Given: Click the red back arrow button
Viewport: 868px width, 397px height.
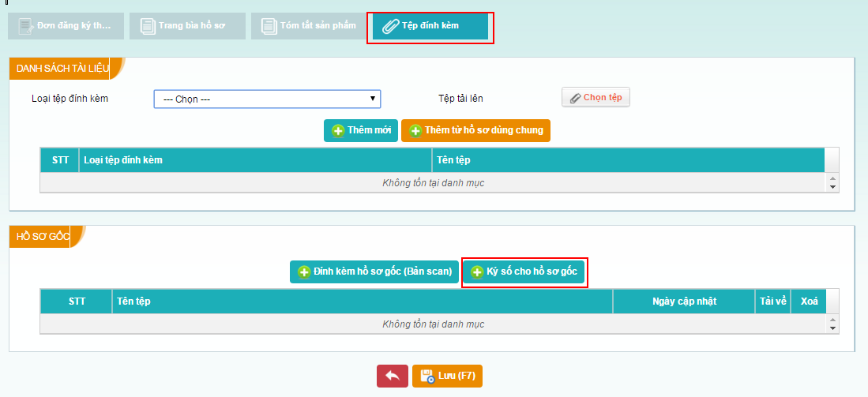Looking at the screenshot, I should click(393, 376).
